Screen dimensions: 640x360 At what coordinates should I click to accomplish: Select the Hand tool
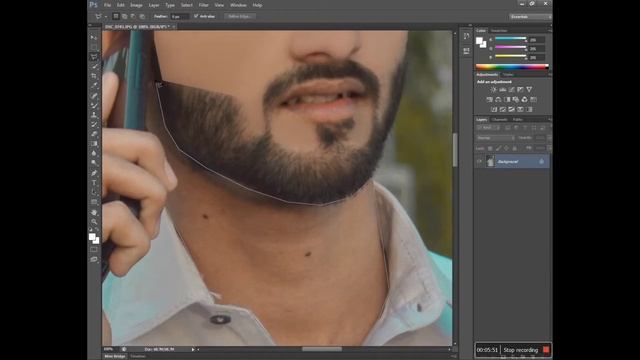[x=94, y=212]
